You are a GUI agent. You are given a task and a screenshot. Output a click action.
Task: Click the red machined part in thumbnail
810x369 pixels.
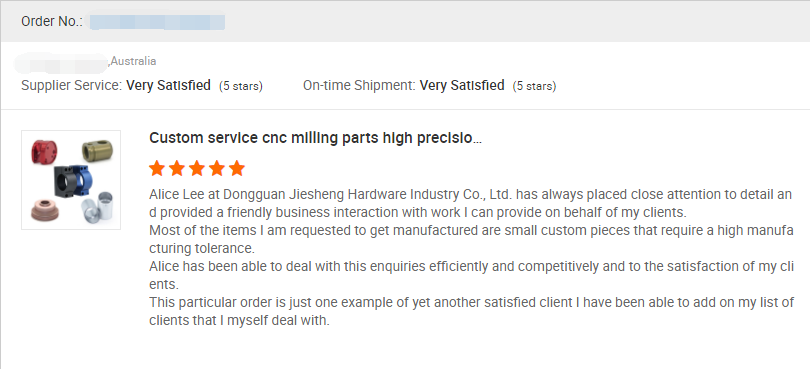point(42,150)
